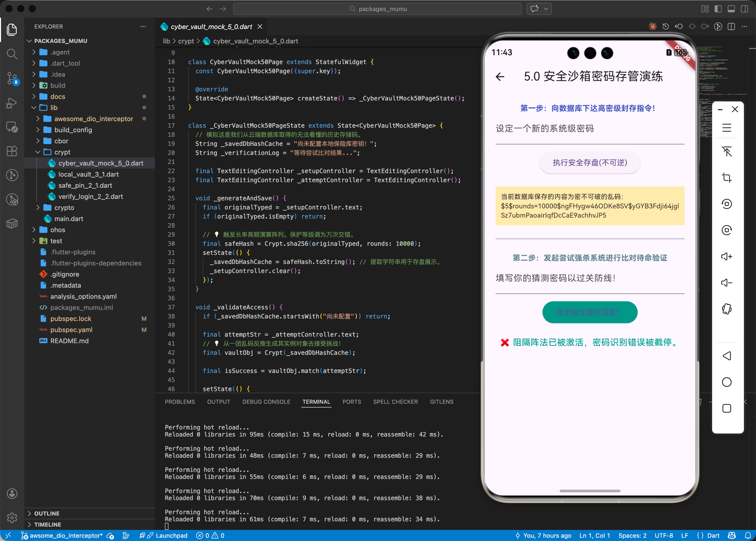Open the Search view in activity bar
The height and width of the screenshot is (541, 756).
(12, 54)
